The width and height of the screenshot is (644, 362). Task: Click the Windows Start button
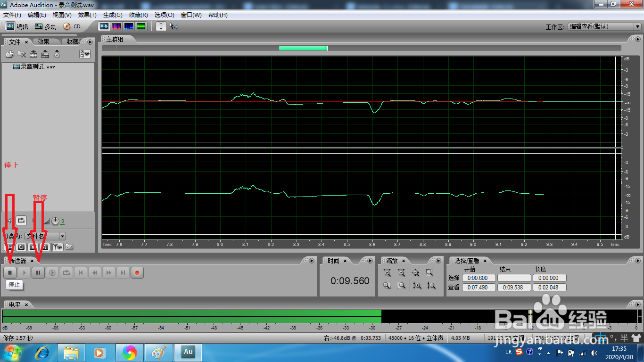coord(13,352)
